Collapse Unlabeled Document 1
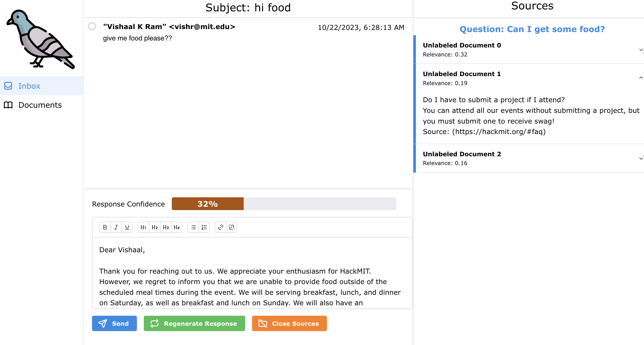 click(x=641, y=78)
